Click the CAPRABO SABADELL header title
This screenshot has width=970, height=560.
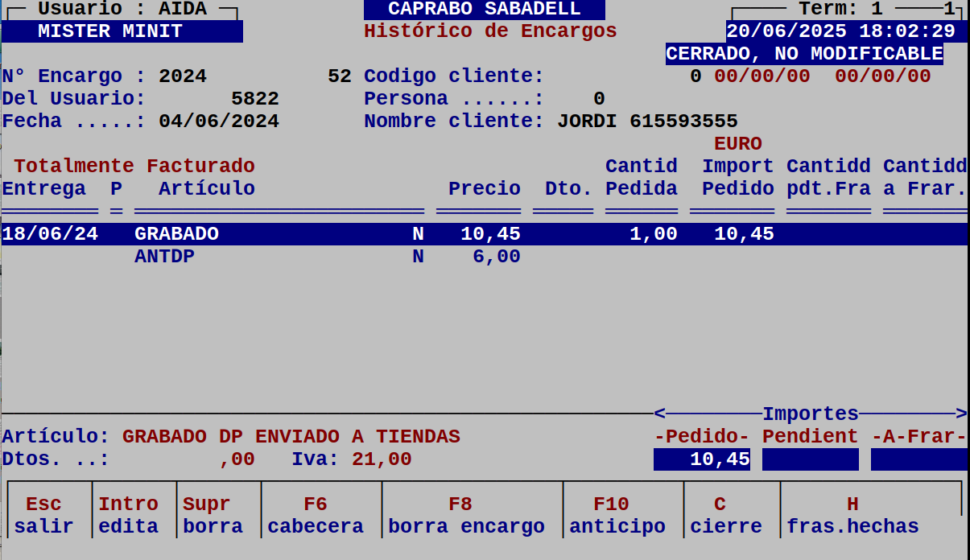pyautogui.click(x=485, y=9)
